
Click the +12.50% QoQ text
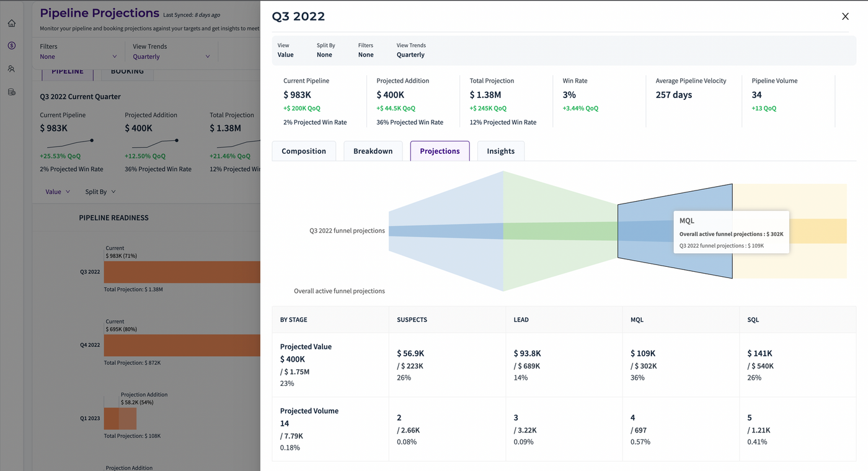(x=145, y=156)
